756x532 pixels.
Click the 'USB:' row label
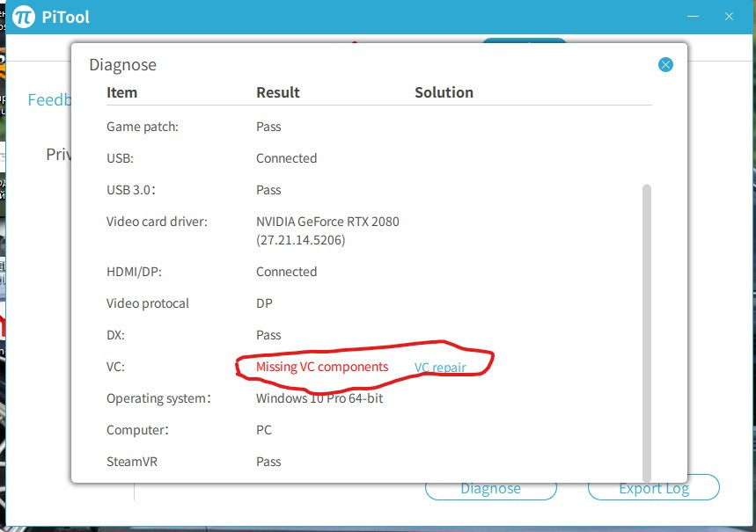120,158
